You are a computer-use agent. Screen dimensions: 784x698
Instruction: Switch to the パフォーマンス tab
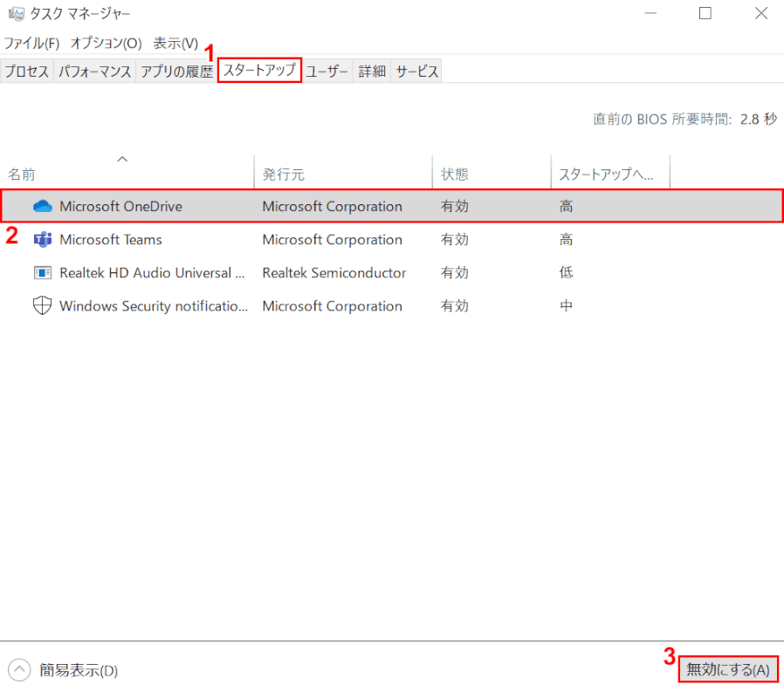[x=94, y=72]
